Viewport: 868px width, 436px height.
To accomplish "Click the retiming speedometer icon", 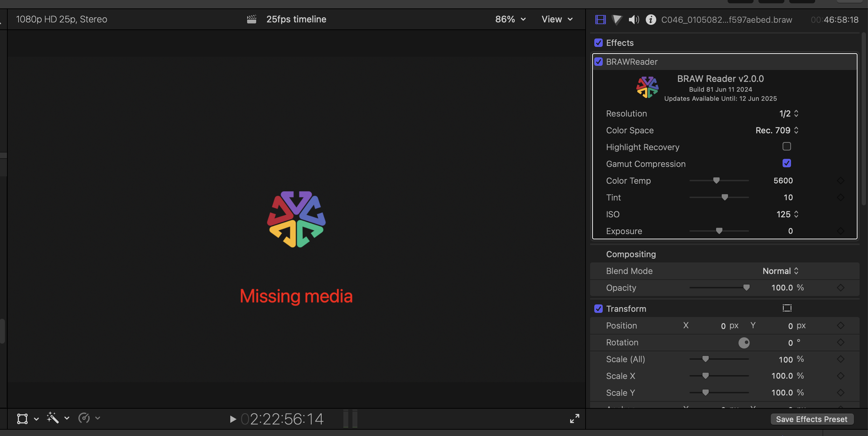I will click(84, 418).
